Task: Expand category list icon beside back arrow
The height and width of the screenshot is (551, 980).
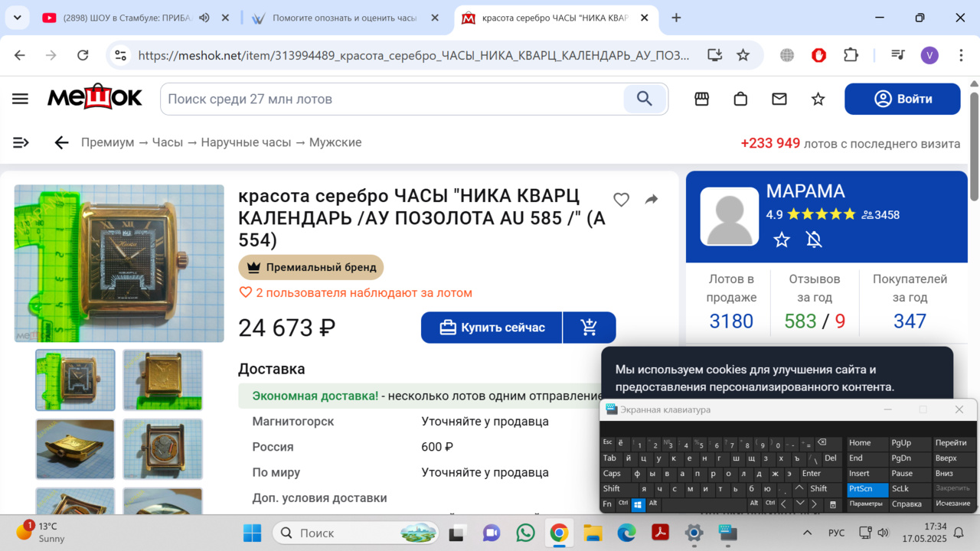Action: point(21,142)
